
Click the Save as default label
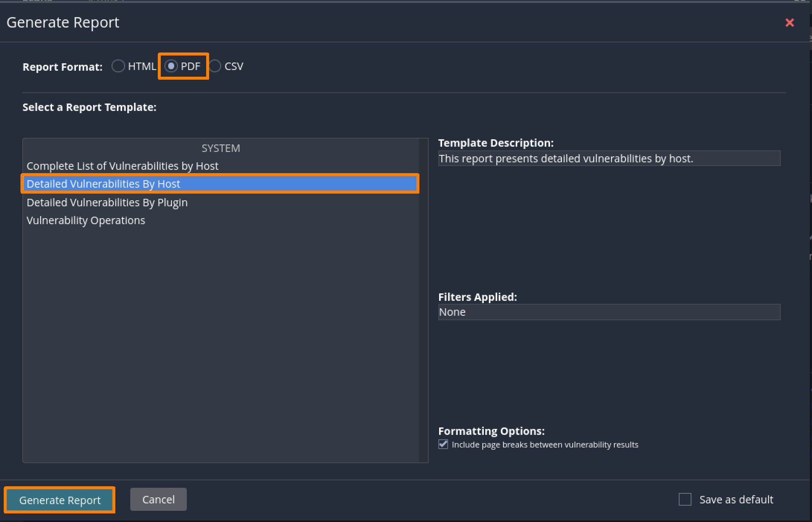736,499
